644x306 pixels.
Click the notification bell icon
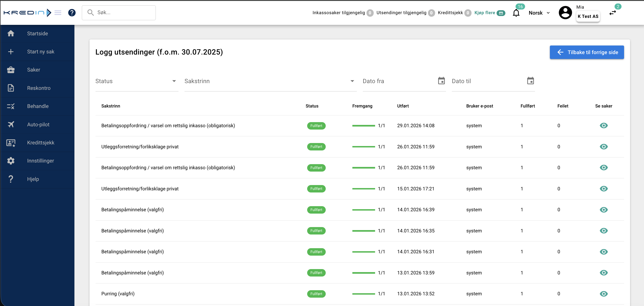click(516, 13)
